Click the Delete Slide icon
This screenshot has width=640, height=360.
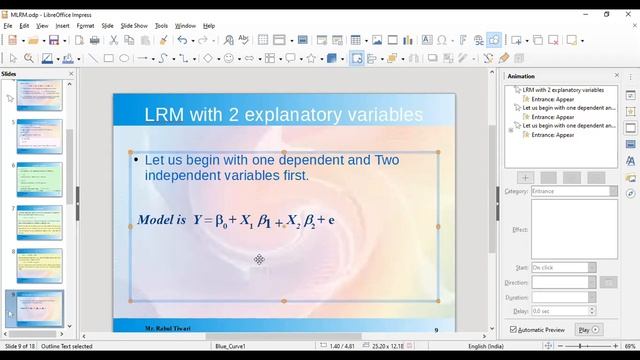(x=553, y=40)
